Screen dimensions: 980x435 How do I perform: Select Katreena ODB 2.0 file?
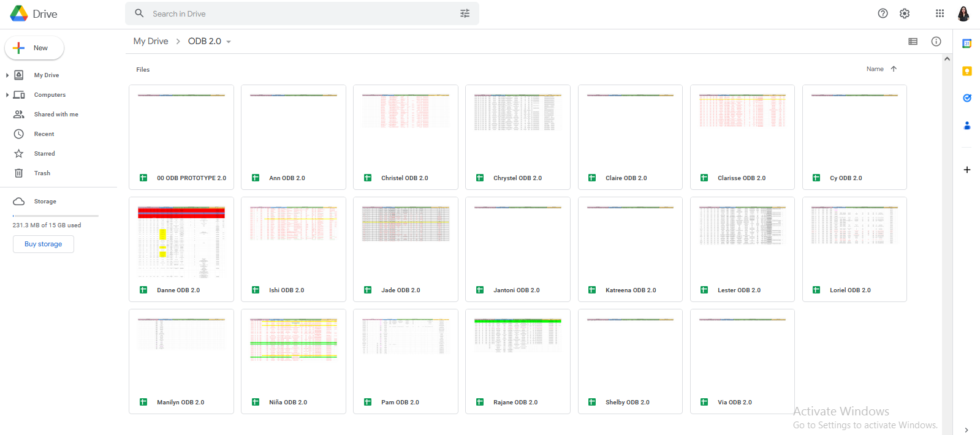tap(630, 249)
